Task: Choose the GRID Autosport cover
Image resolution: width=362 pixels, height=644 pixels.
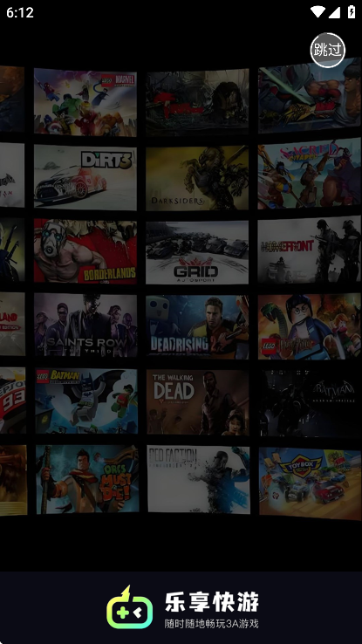Action: coord(197,252)
